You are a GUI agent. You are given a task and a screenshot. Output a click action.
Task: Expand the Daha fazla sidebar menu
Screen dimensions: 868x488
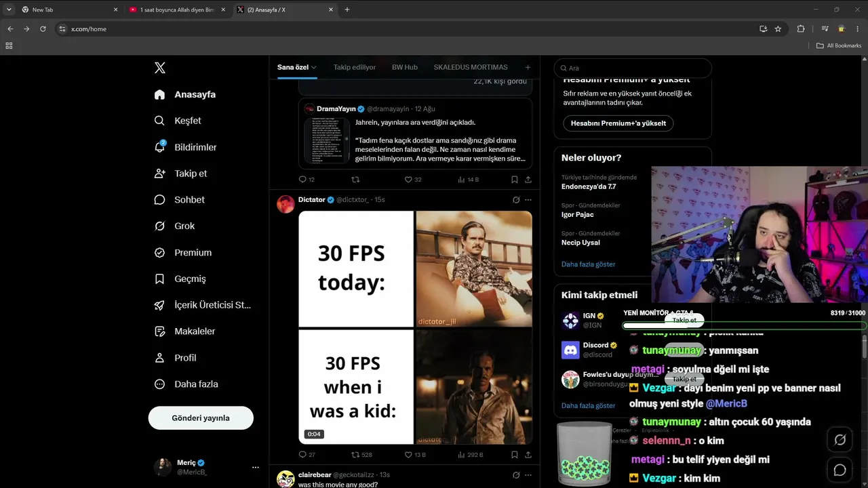(x=186, y=384)
